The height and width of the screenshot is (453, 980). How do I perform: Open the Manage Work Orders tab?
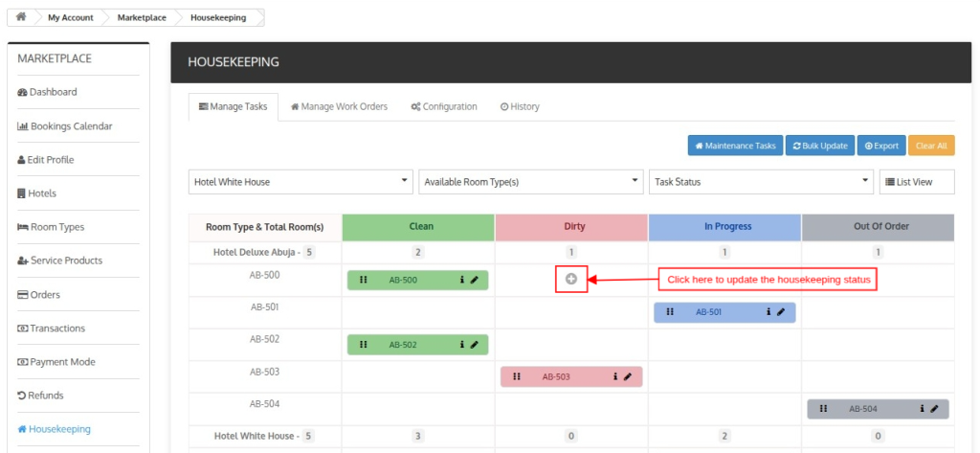pos(340,107)
